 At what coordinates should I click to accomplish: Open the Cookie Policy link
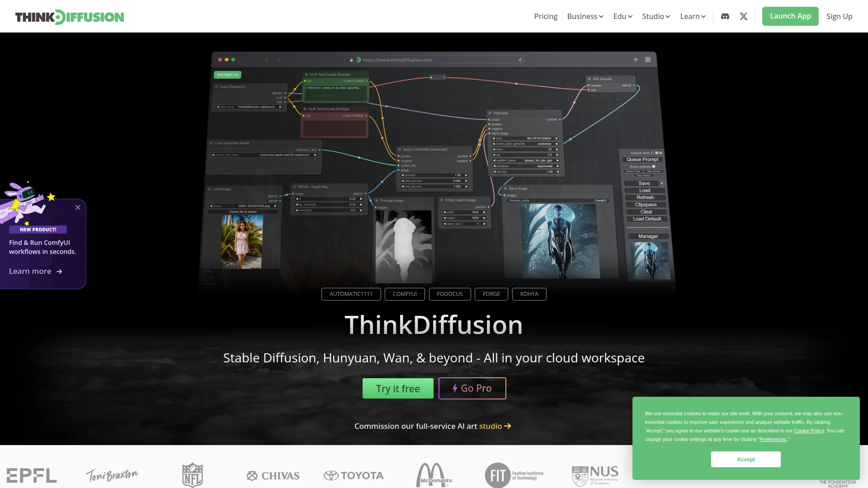pyautogui.click(x=809, y=431)
